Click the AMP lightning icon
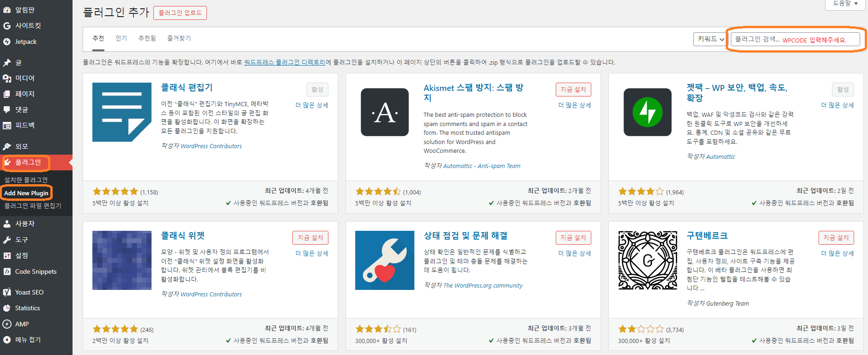 (x=7, y=324)
